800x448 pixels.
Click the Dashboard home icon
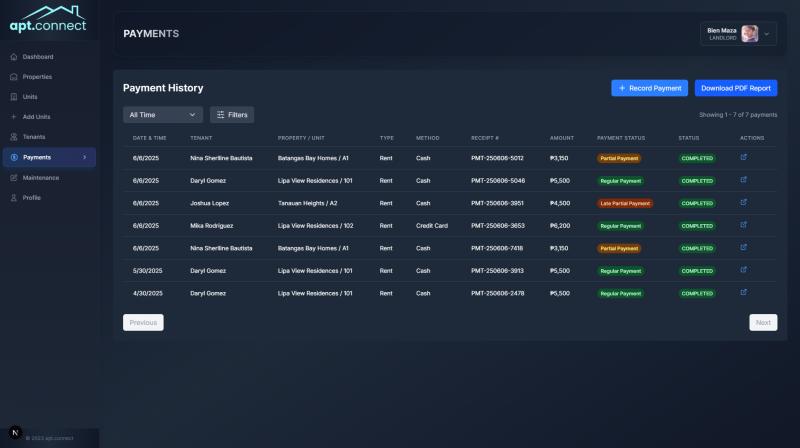pyautogui.click(x=14, y=57)
